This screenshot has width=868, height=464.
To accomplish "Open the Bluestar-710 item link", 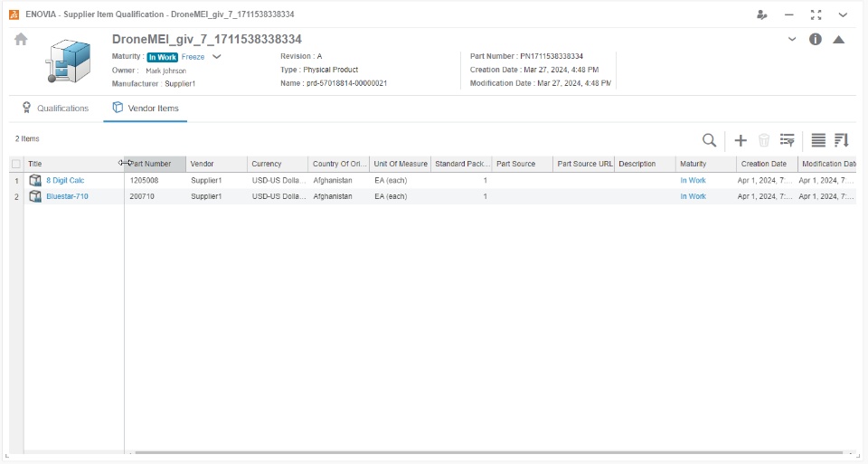I will point(67,196).
